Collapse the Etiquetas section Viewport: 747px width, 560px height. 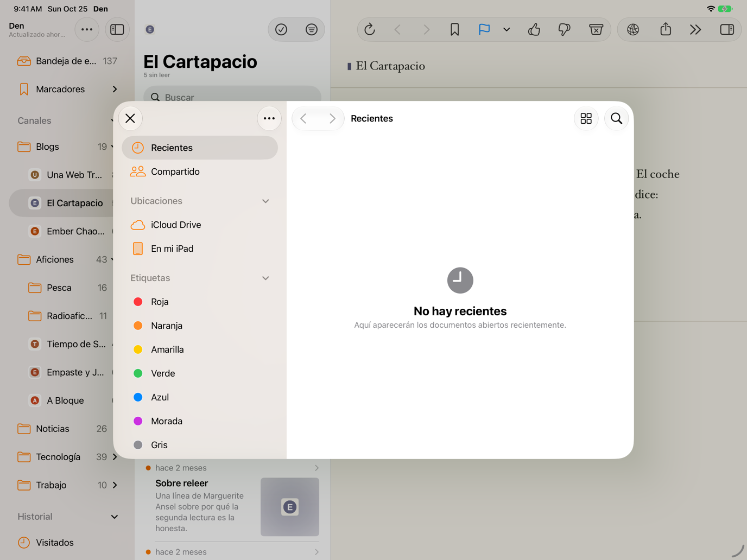pos(265,278)
